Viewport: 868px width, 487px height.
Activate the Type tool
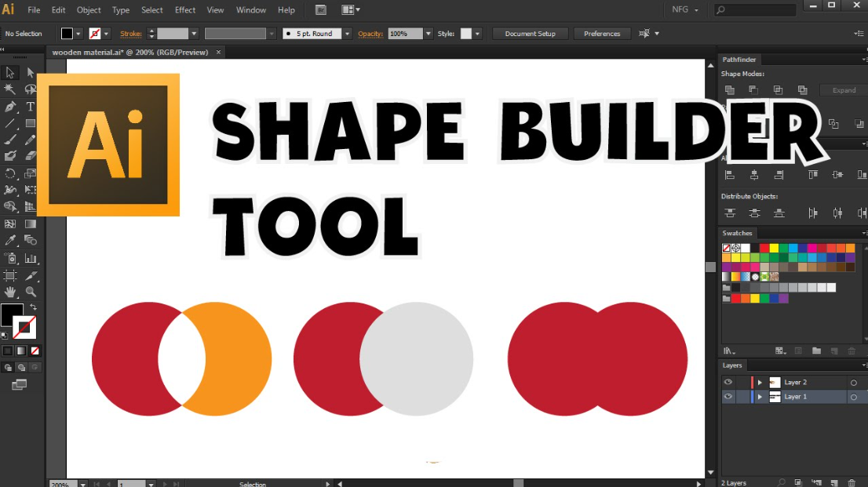click(x=31, y=107)
